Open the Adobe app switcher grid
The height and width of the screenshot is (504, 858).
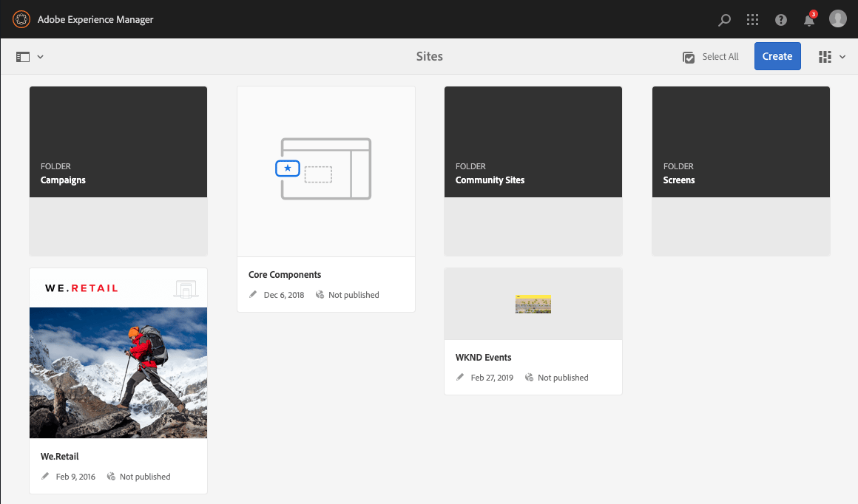[x=752, y=20]
